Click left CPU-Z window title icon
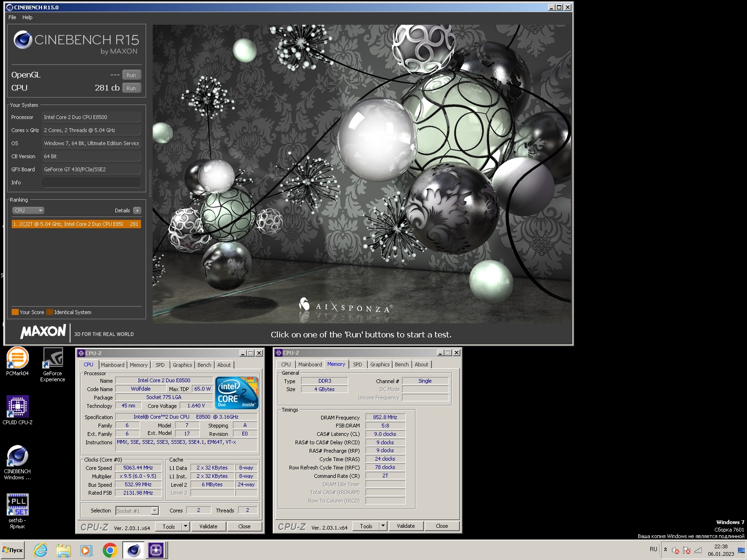This screenshot has width=747, height=560. (x=81, y=353)
